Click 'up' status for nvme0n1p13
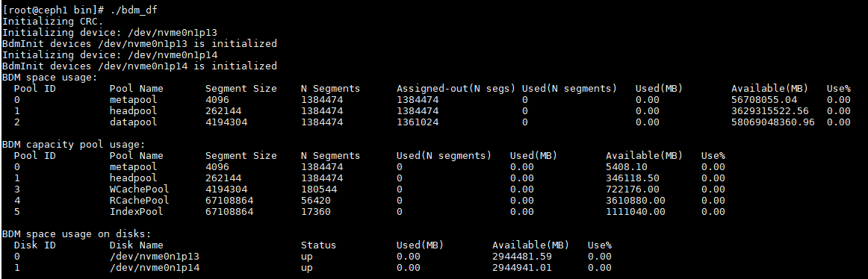 point(307,257)
